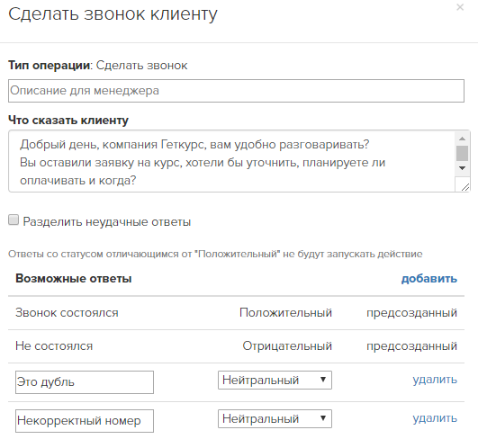
Task: Click 'добавить' to add an answer
Action: pyautogui.click(x=428, y=278)
